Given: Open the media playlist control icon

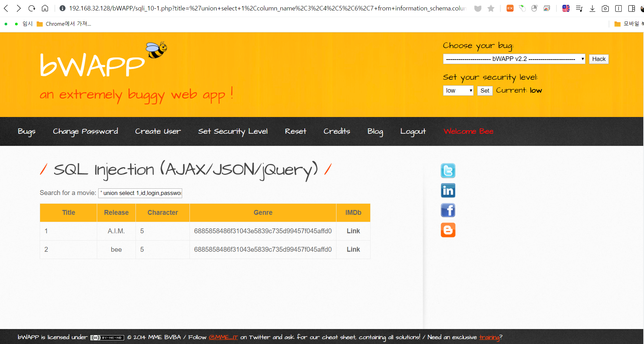Looking at the screenshot, I should point(579,8).
